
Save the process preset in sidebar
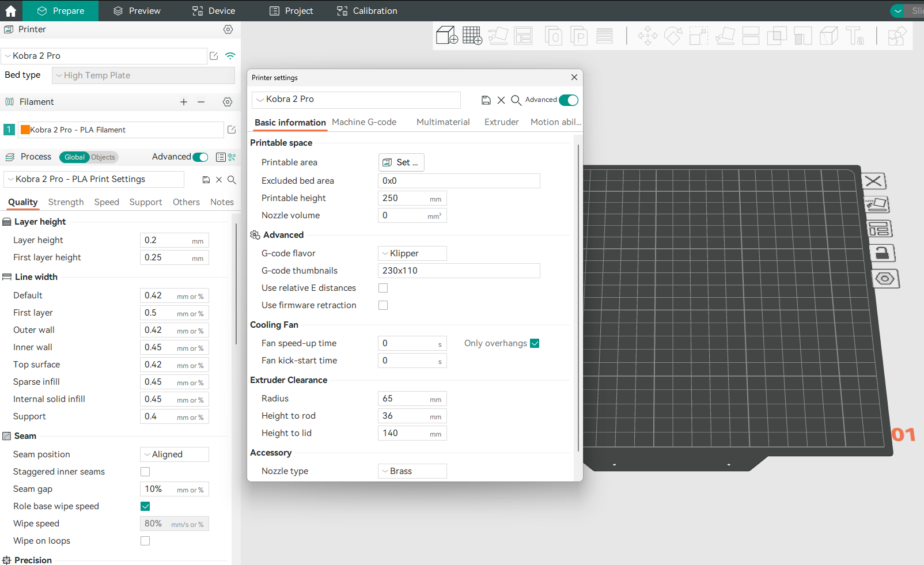pyautogui.click(x=206, y=180)
